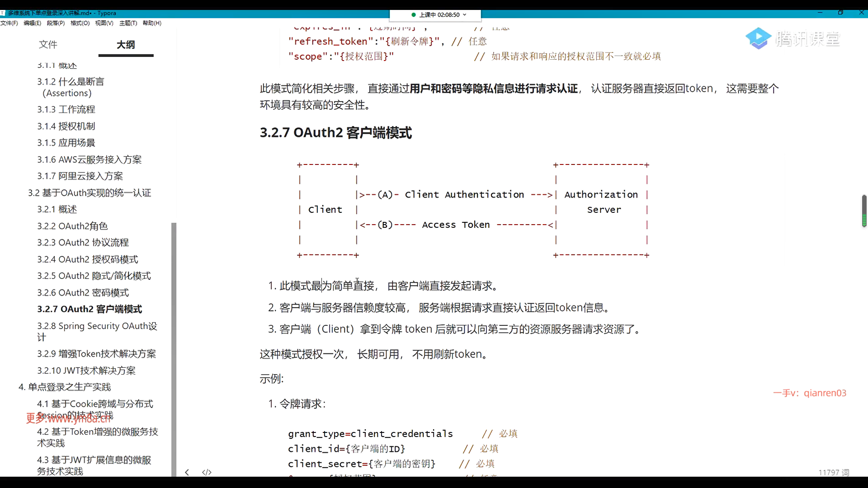Image resolution: width=868 pixels, height=488 pixels.
Task: Go to 3.1.6 AWS云服务接入方案 heading
Action: pos(89,160)
